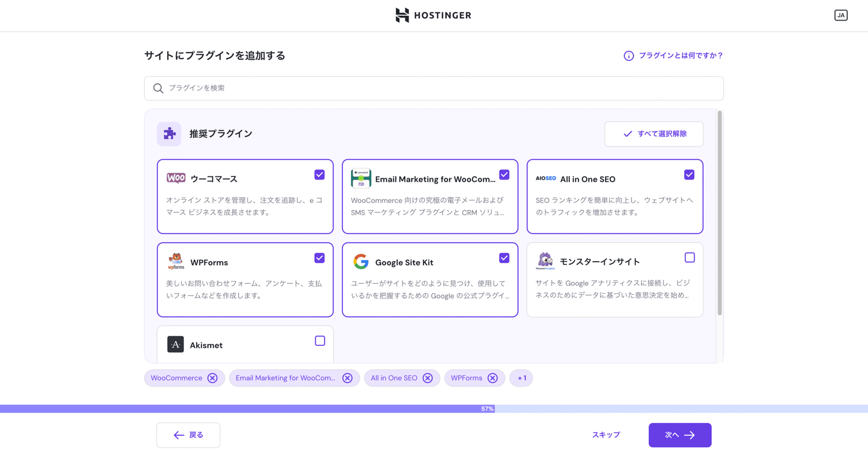Click the Akismet A logo
The image size is (868, 456).
(175, 345)
